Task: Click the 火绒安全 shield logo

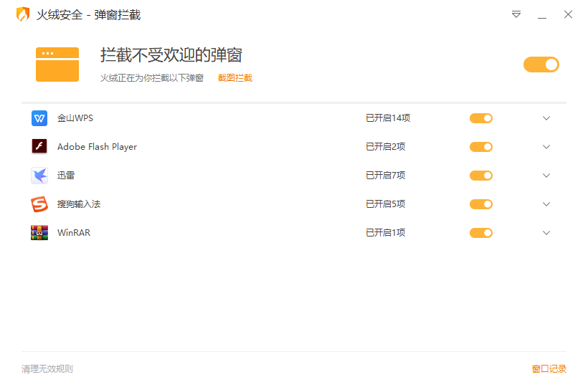Action: (x=23, y=14)
